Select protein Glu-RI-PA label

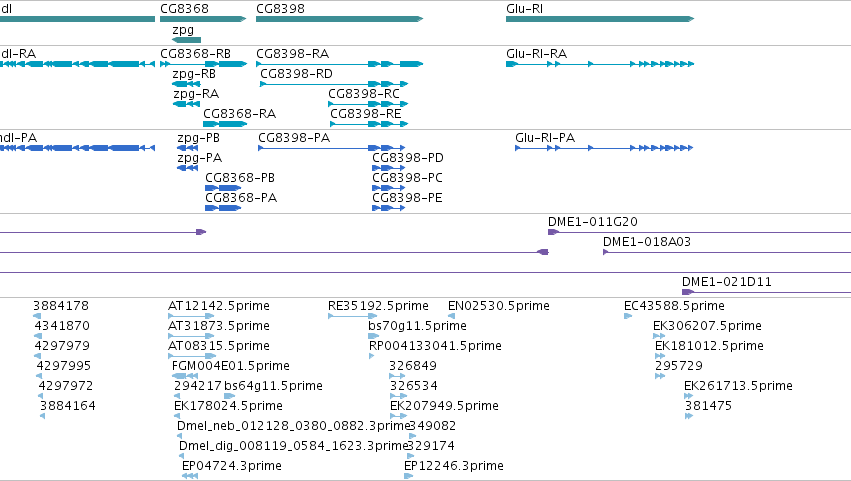(x=545, y=138)
